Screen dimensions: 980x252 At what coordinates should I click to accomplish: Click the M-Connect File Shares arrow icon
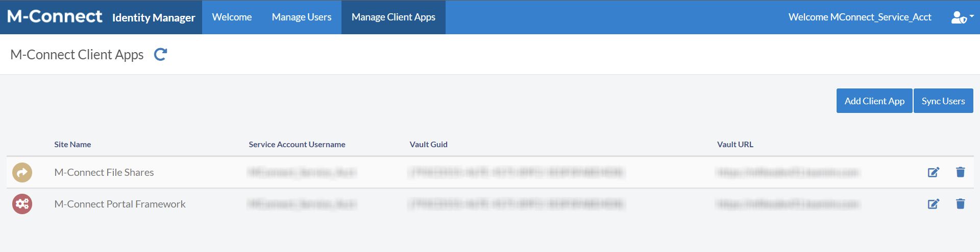click(22, 172)
